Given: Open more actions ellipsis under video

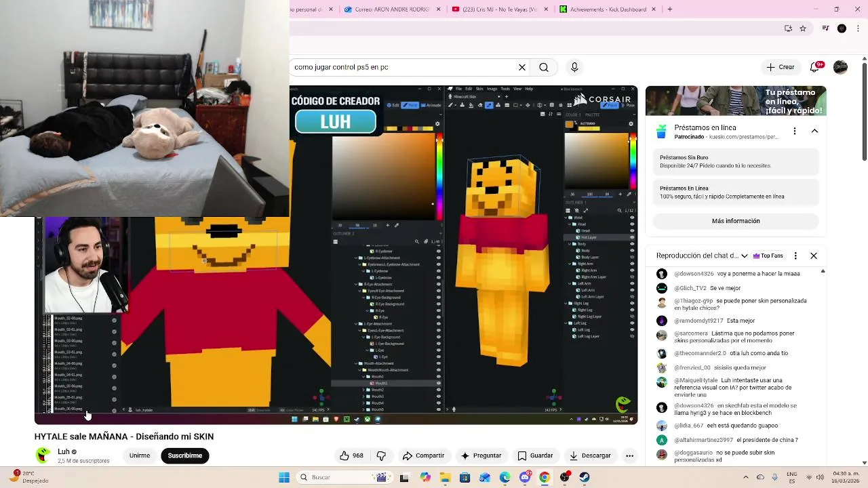Looking at the screenshot, I should 629,455.
